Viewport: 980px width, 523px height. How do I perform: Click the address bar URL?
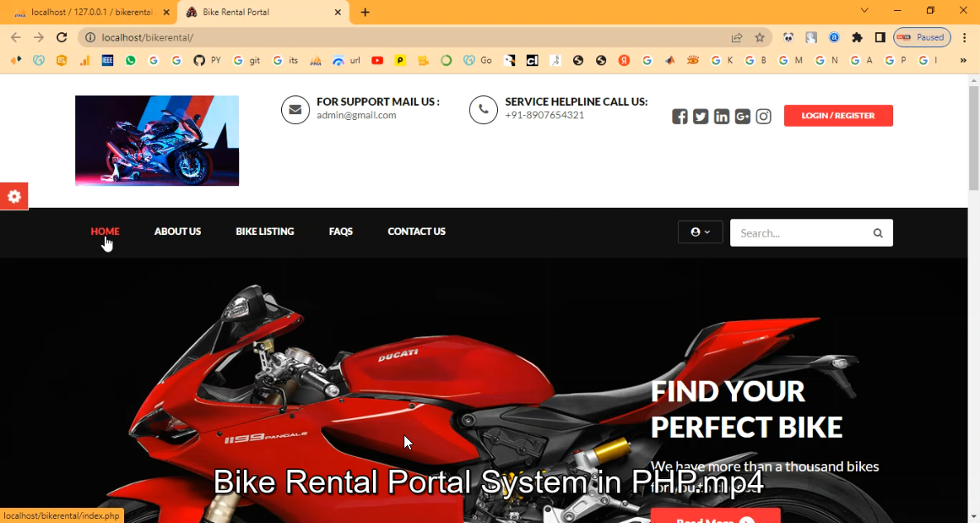click(x=147, y=37)
